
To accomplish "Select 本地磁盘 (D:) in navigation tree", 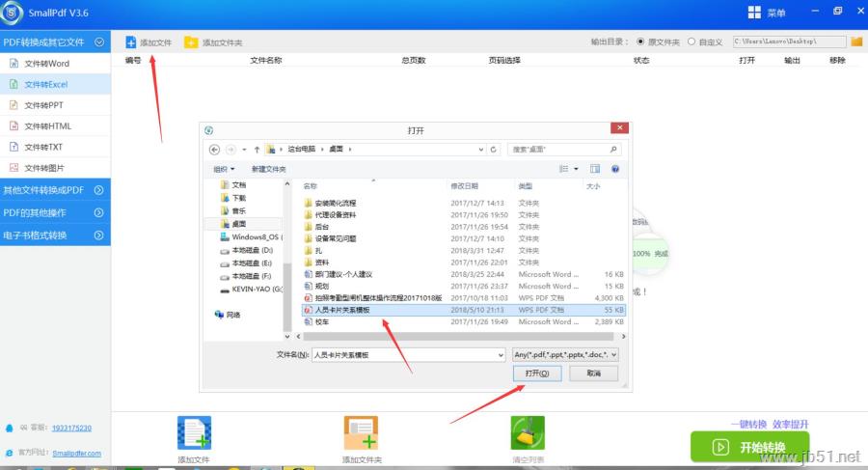I will coord(246,250).
